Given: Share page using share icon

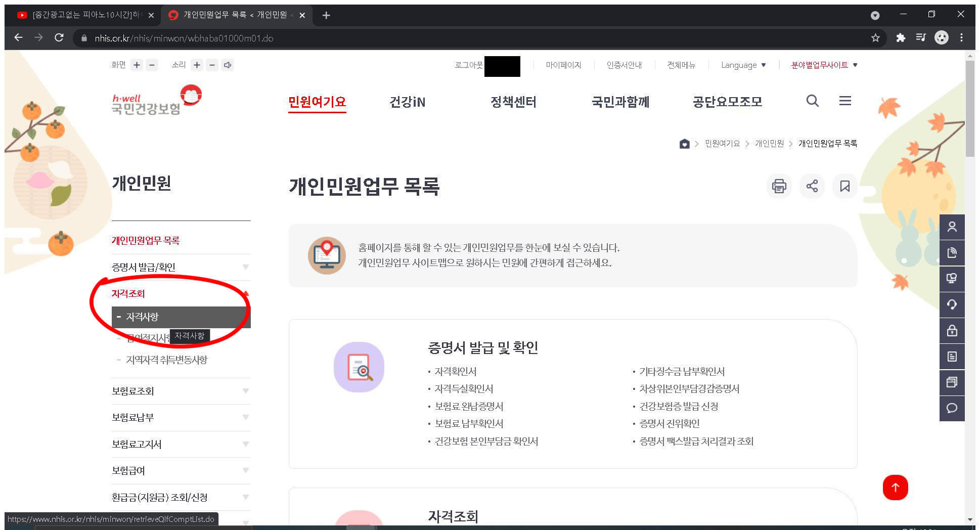Looking at the screenshot, I should pos(812,186).
